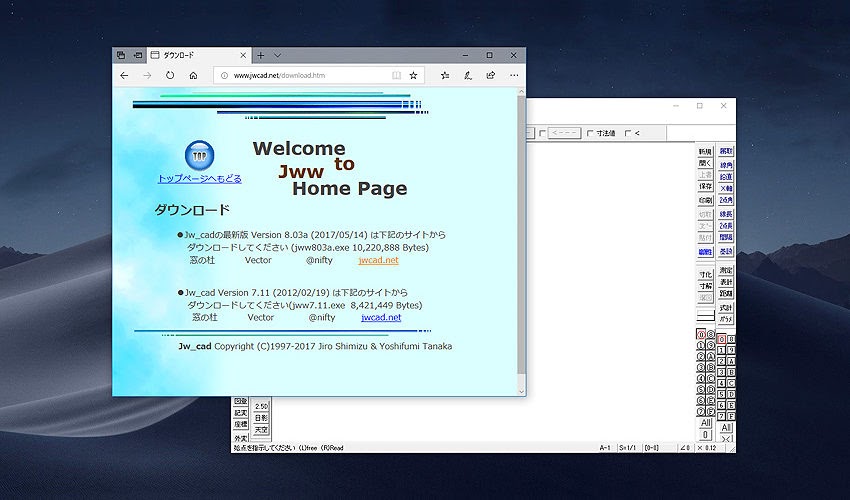Open the Edge settings ellipsis menu
Screen dimensions: 850x500
pos(514,75)
